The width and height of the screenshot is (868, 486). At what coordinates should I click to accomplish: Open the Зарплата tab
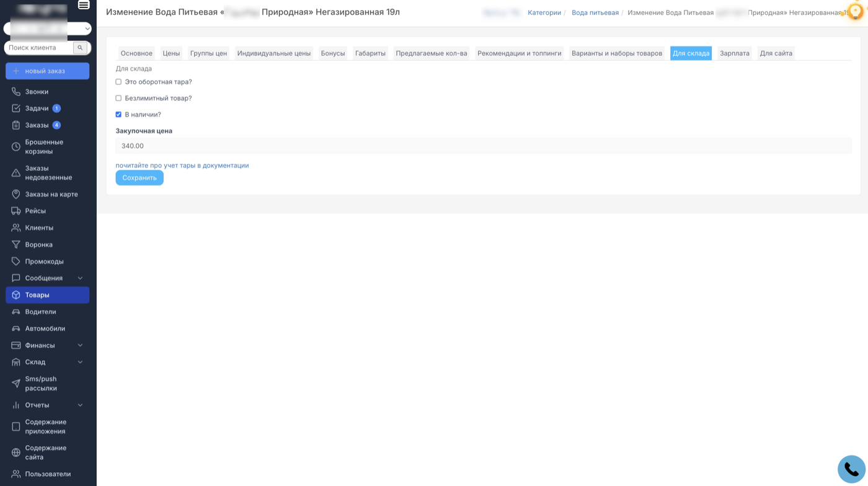coord(734,53)
